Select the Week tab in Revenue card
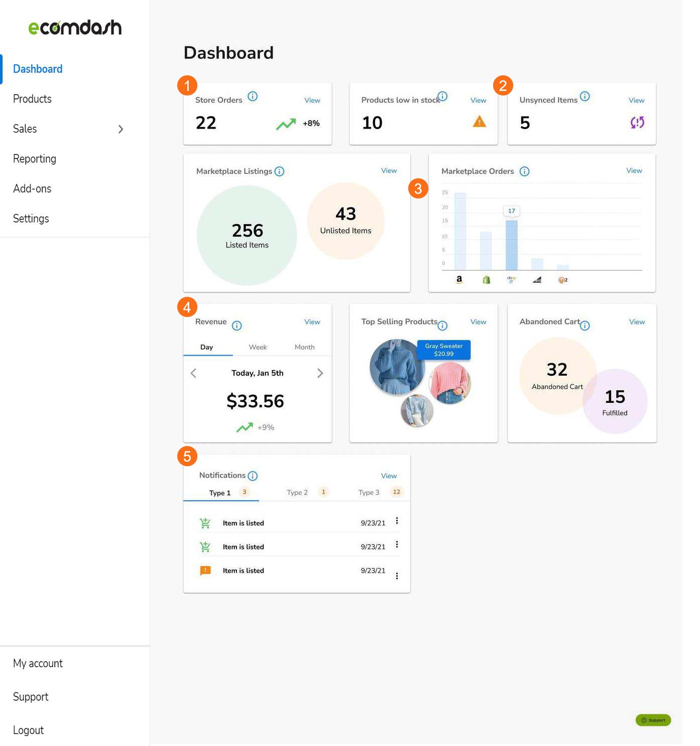This screenshot has height=746, width=700. click(x=258, y=347)
